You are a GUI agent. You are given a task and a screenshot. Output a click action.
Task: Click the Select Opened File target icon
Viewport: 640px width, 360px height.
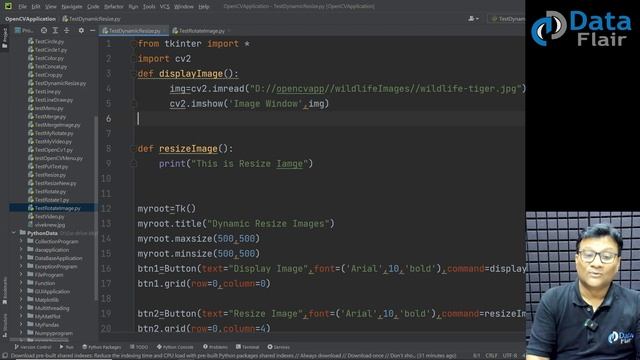click(44, 31)
